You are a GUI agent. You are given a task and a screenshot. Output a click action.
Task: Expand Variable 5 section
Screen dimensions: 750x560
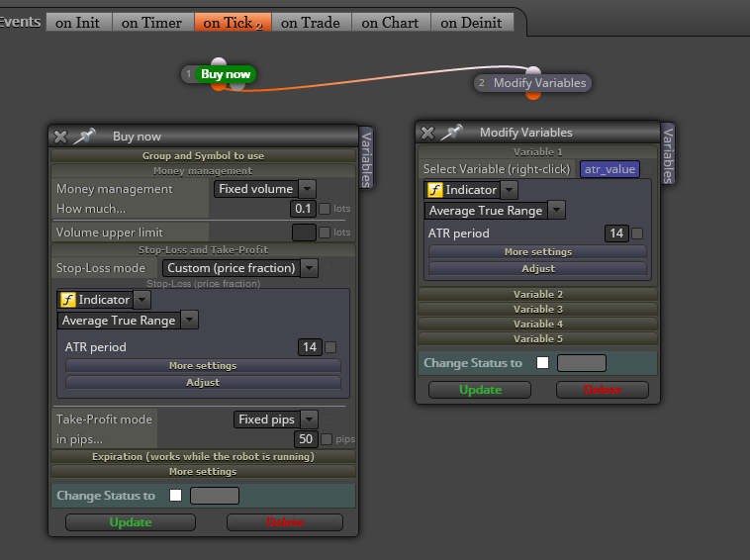(538, 338)
